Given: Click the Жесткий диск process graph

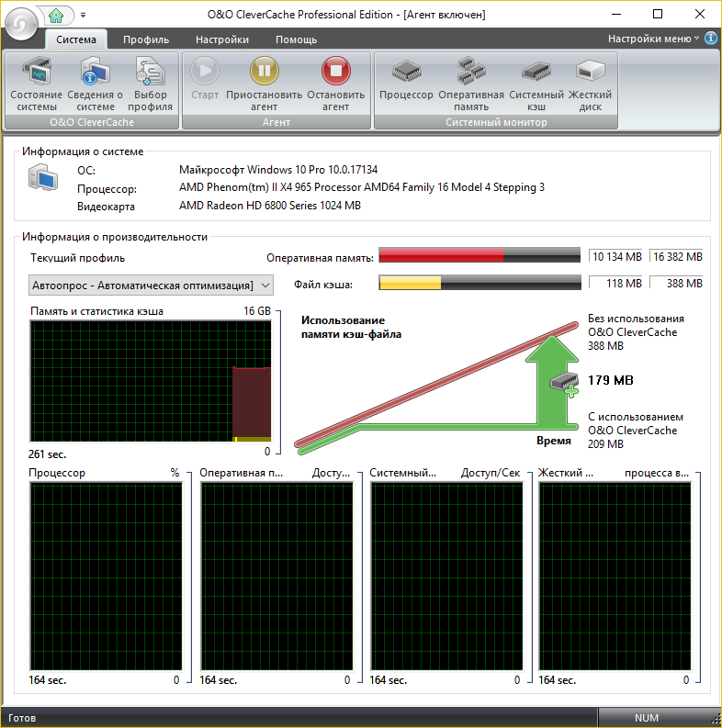Looking at the screenshot, I should point(615,577).
